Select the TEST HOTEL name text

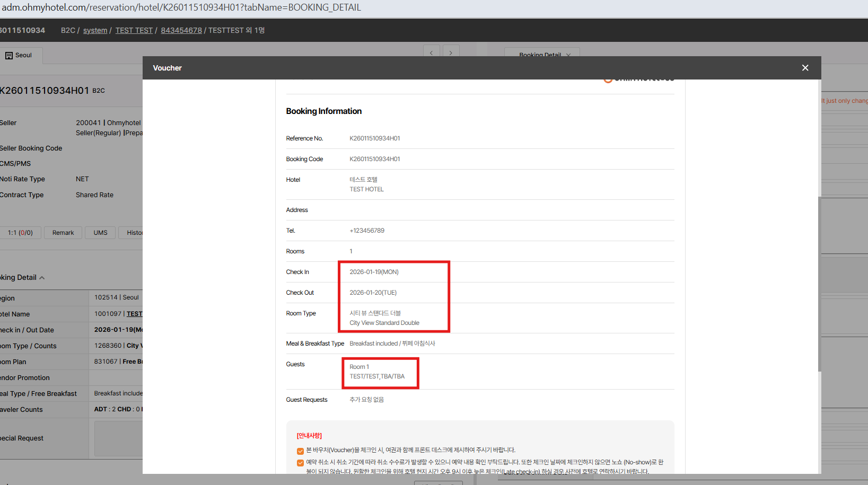tap(366, 189)
